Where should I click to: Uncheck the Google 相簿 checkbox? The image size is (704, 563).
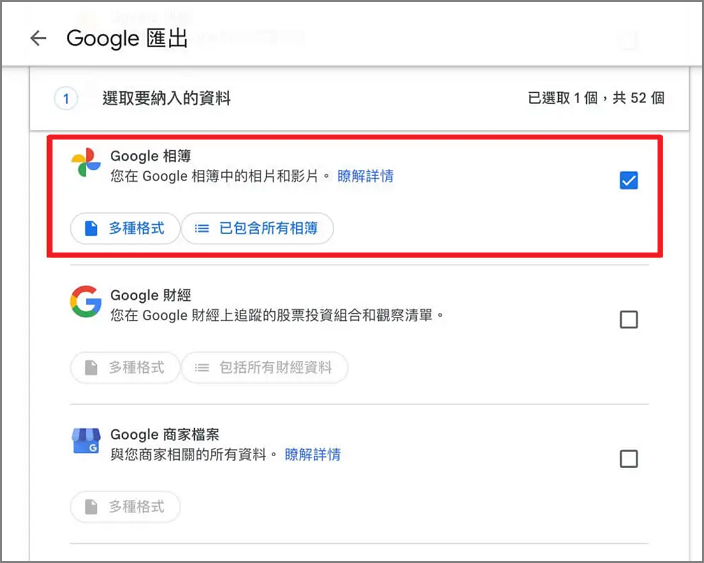(629, 180)
